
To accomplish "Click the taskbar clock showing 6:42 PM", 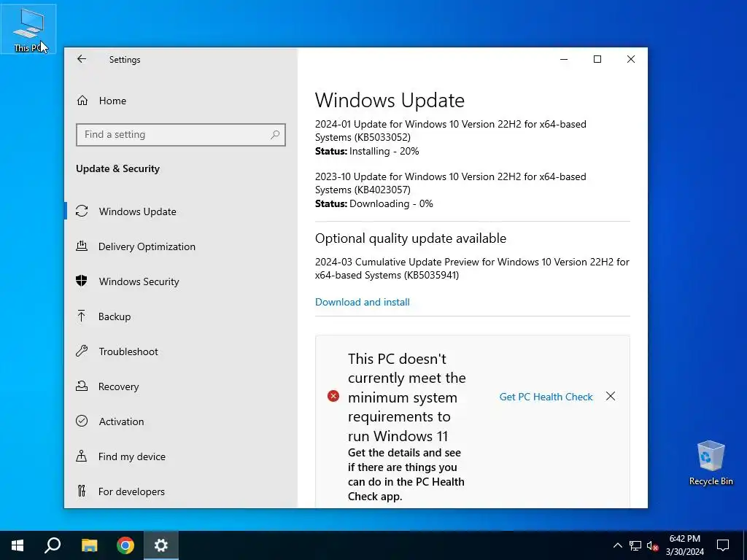I will point(684,545).
